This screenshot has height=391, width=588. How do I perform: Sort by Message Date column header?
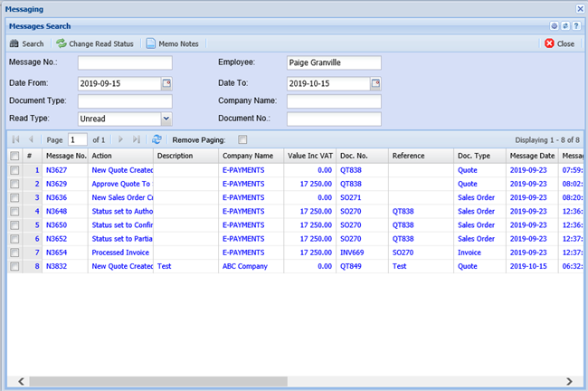pyautogui.click(x=531, y=156)
